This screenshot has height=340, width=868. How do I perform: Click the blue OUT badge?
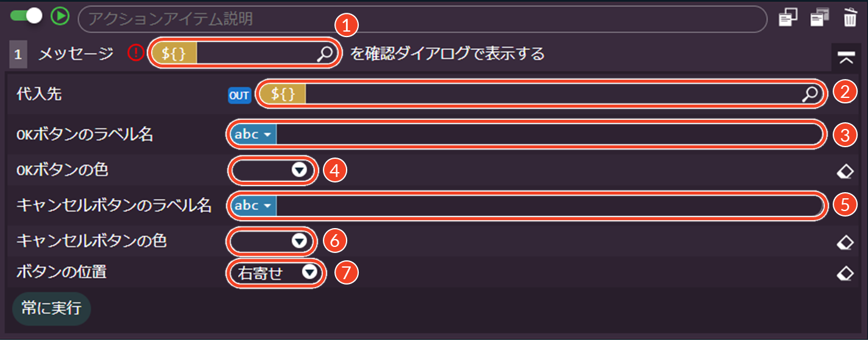click(x=239, y=95)
